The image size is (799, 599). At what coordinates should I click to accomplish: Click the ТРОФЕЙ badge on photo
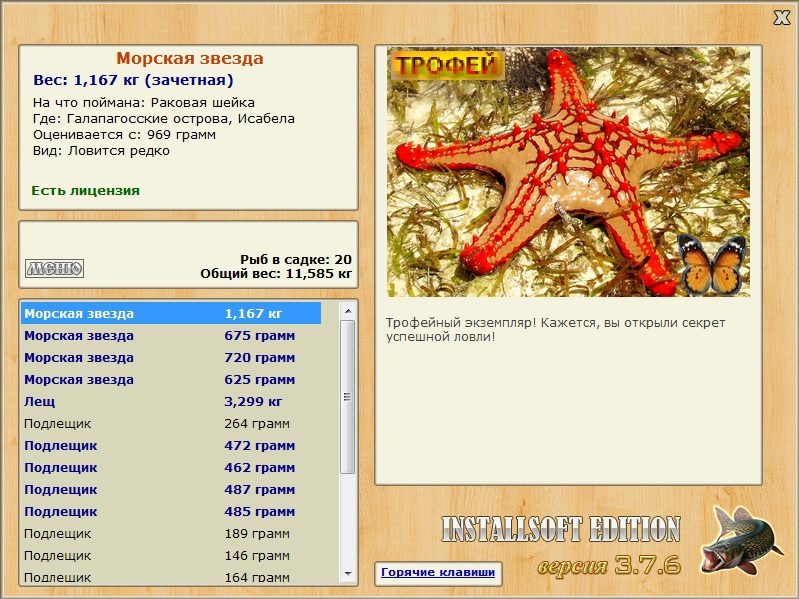447,66
